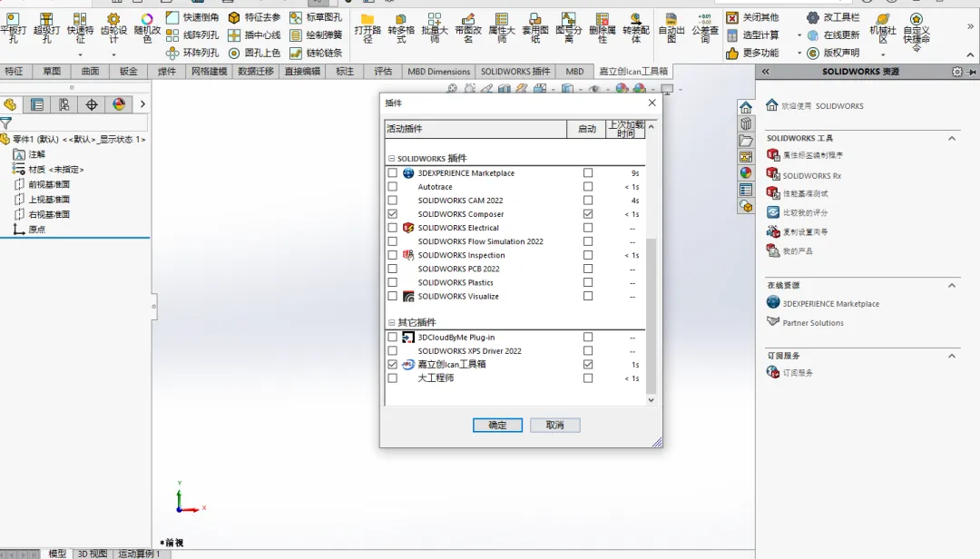Apply 随机改色 random color tool
This screenshot has height=559, width=980.
[148, 28]
